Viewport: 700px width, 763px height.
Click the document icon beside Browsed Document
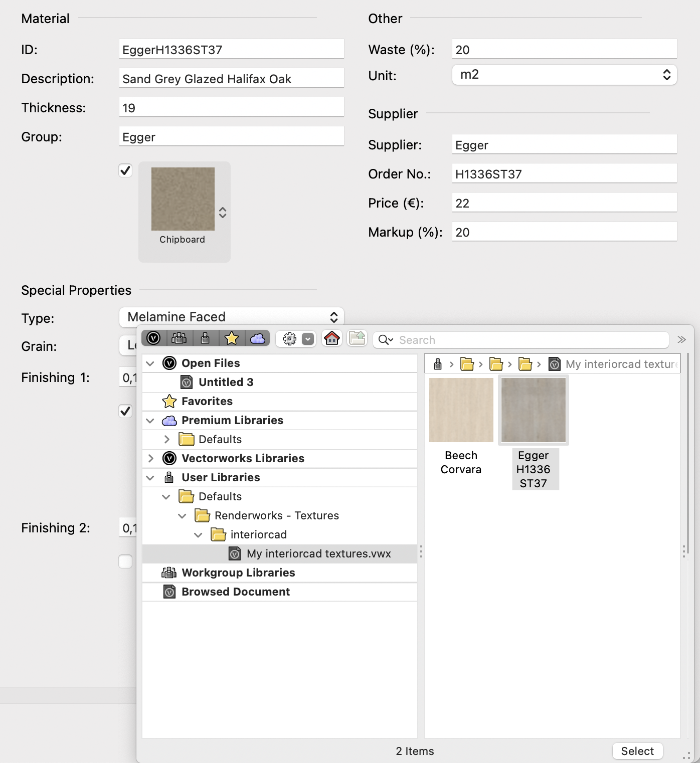point(169,592)
